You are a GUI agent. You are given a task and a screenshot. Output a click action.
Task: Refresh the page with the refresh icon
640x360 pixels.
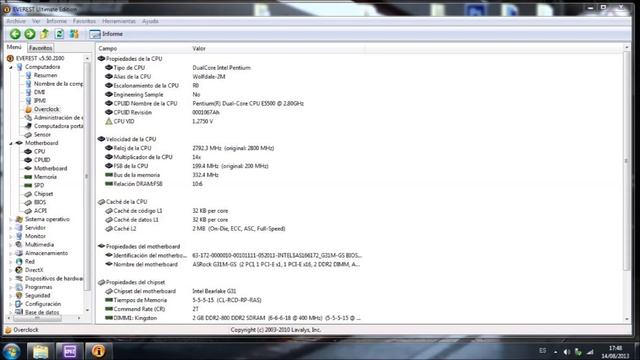click(x=59, y=34)
